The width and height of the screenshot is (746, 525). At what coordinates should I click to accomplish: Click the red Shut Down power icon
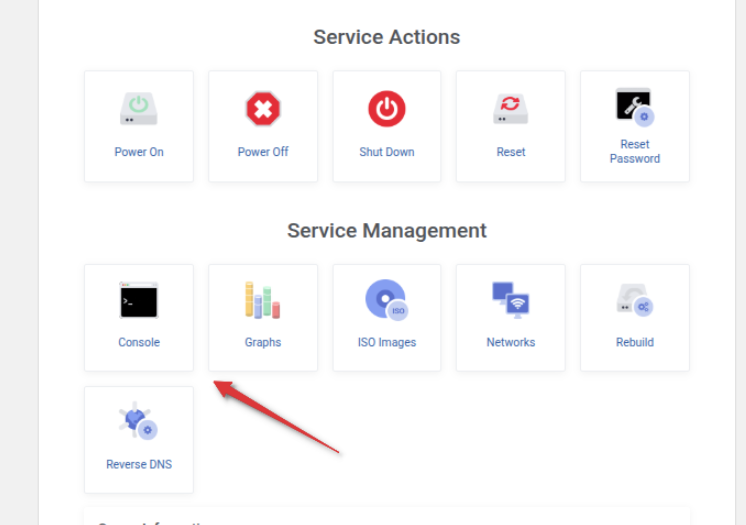pyautogui.click(x=387, y=109)
